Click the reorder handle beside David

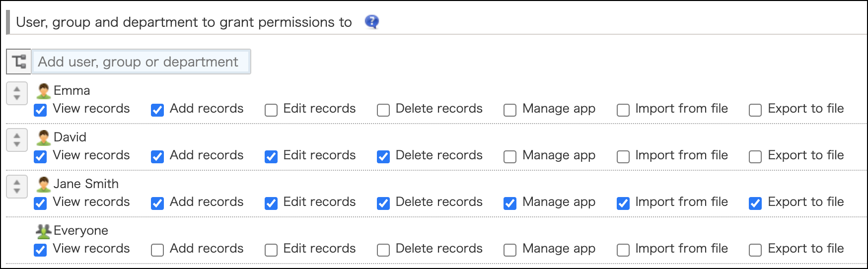(17, 140)
